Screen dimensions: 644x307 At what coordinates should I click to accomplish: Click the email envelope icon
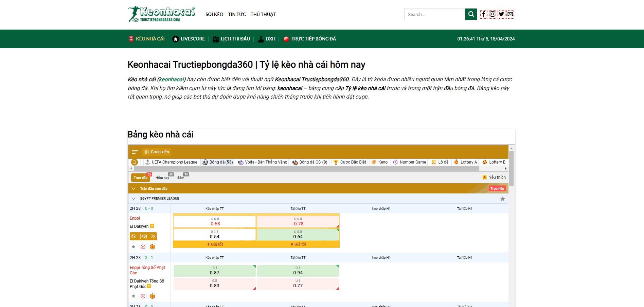pyautogui.click(x=510, y=14)
